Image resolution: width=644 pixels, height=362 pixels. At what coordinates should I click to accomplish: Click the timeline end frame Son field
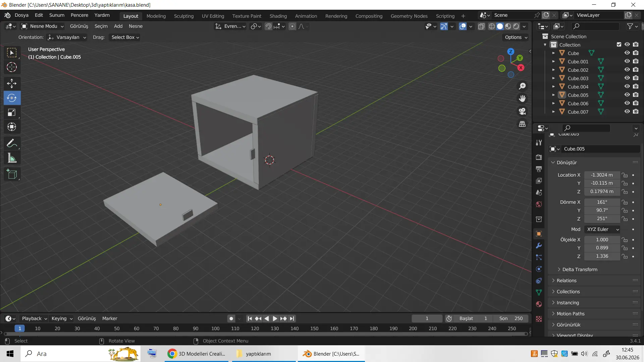511,318
